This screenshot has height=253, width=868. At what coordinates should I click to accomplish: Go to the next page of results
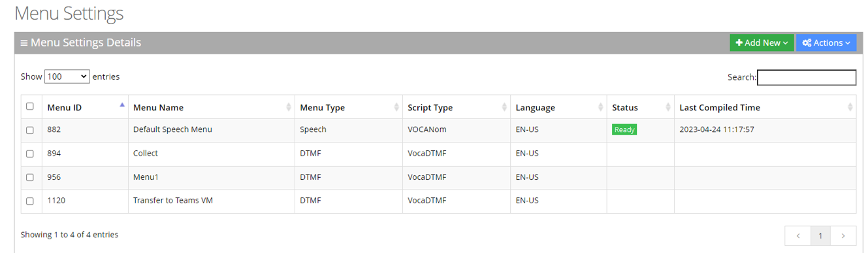[x=843, y=235]
